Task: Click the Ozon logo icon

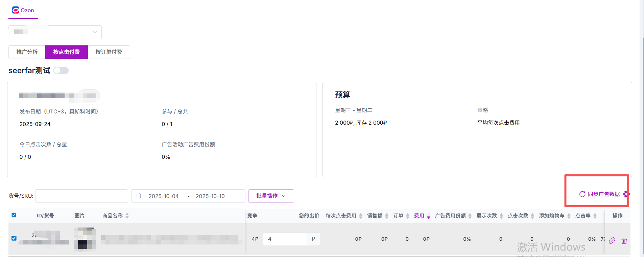Action: (x=16, y=10)
